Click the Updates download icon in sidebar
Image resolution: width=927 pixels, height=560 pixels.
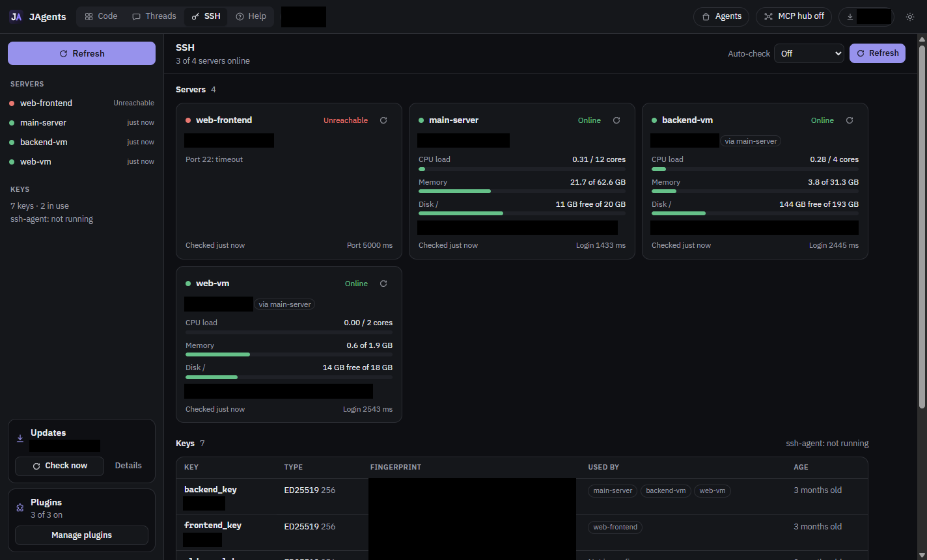coord(20,439)
